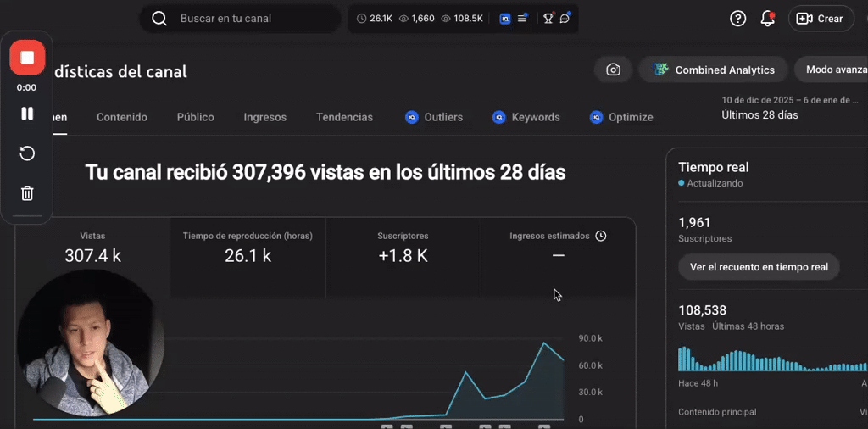Click the Crear button

coord(821,19)
